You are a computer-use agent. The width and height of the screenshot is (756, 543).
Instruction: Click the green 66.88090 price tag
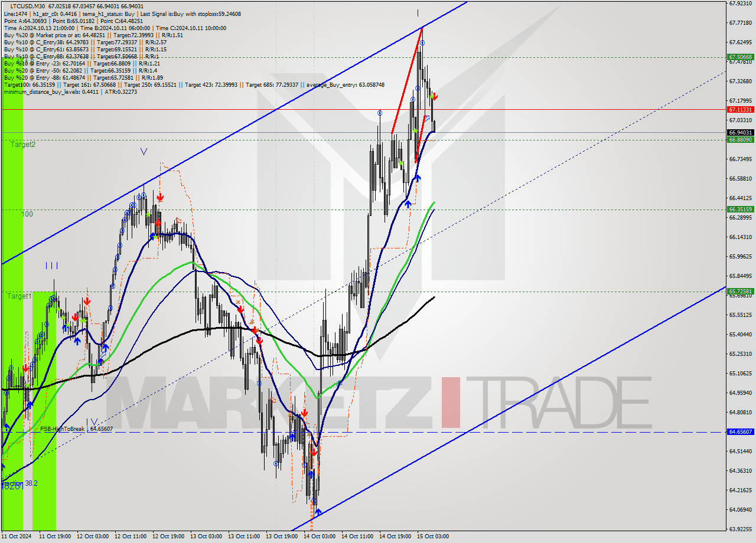pos(740,140)
